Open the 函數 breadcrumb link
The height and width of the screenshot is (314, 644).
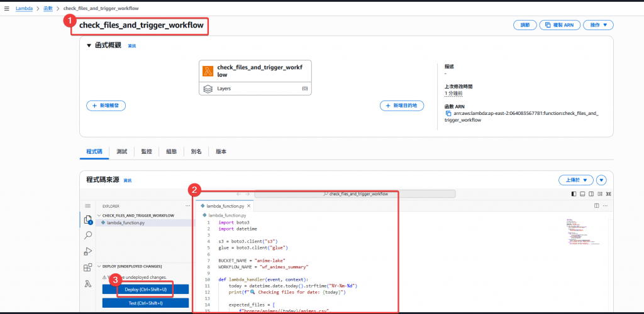tap(48, 9)
